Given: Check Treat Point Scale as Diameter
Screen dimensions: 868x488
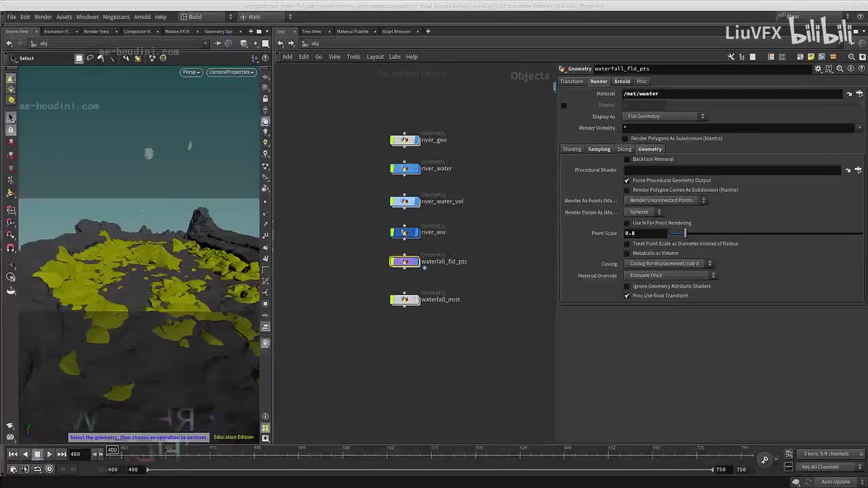Looking at the screenshot, I should 627,243.
